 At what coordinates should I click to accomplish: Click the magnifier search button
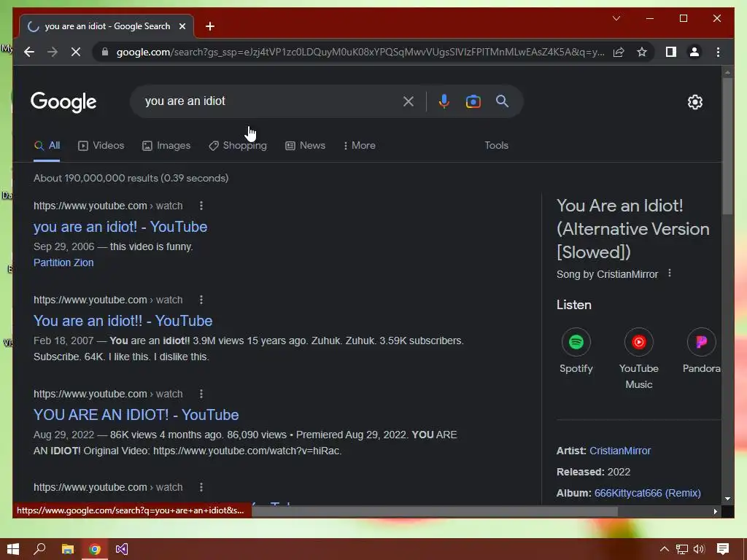coord(502,101)
